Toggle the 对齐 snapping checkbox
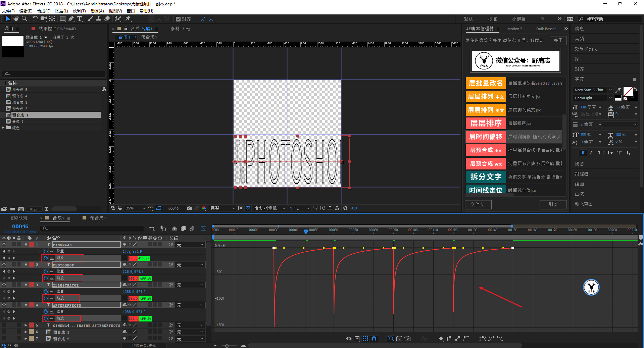The height and width of the screenshot is (348, 644). point(178,19)
